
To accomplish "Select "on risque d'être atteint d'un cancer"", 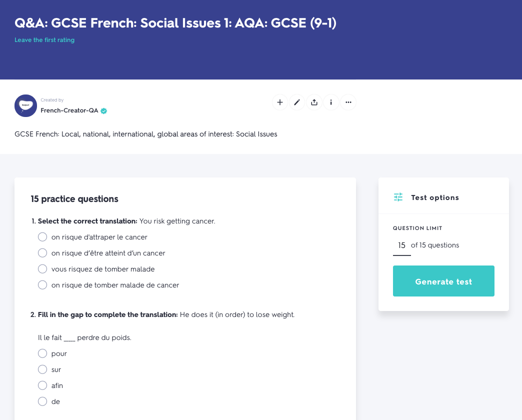I will [42, 252].
